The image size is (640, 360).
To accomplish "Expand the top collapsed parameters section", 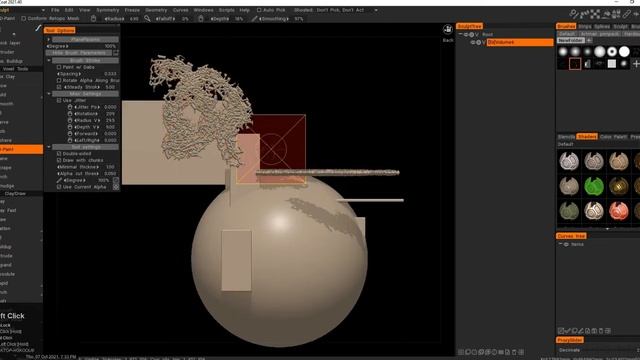I will (x=49, y=40).
